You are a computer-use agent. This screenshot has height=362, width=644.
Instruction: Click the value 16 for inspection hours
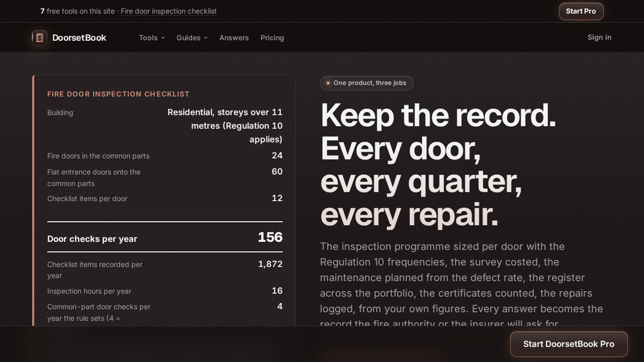(277, 290)
